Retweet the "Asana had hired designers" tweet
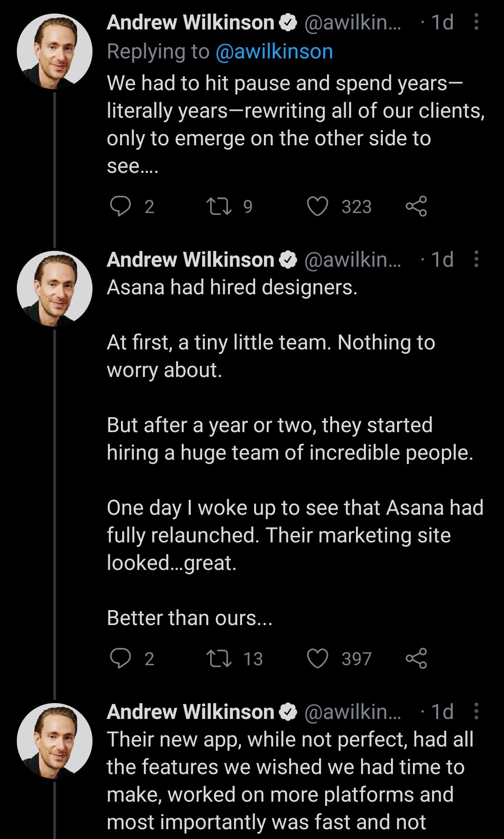 [x=219, y=658]
